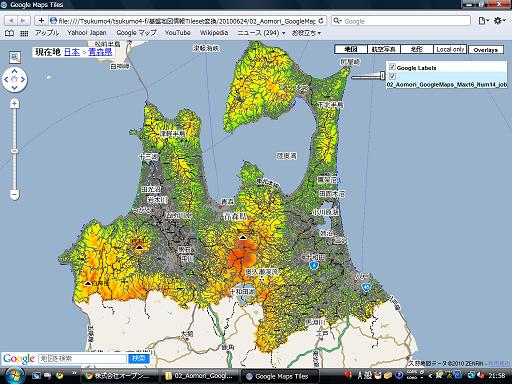This screenshot has height=384, width=512.
Task: Activate the drag-zoom box tool on map
Action: coord(15,57)
